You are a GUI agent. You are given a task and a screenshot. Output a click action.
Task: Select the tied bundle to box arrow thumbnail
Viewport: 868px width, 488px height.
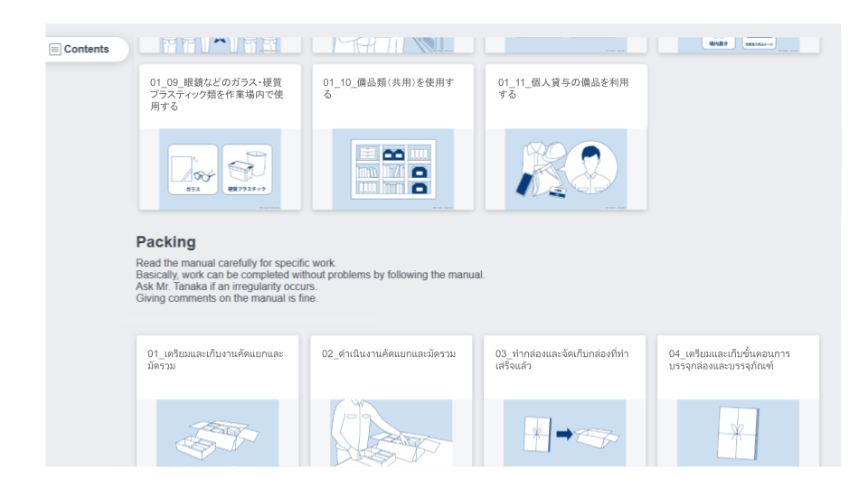pyautogui.click(x=564, y=433)
